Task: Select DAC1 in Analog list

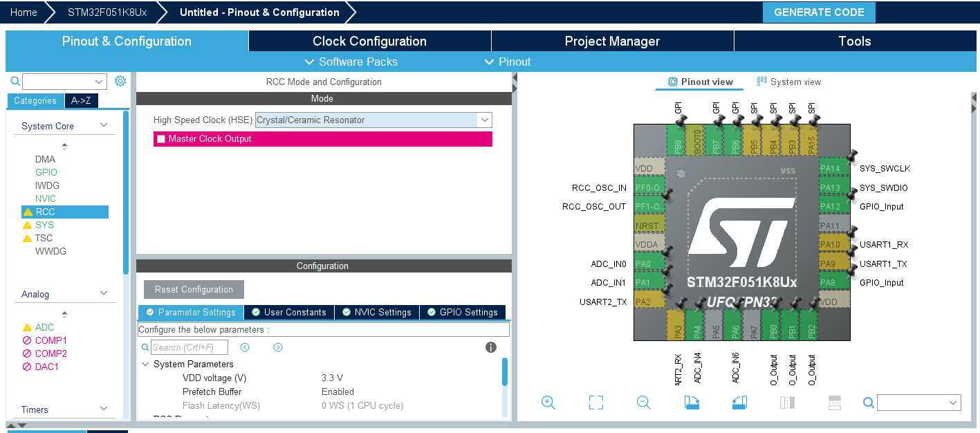Action: click(x=47, y=367)
